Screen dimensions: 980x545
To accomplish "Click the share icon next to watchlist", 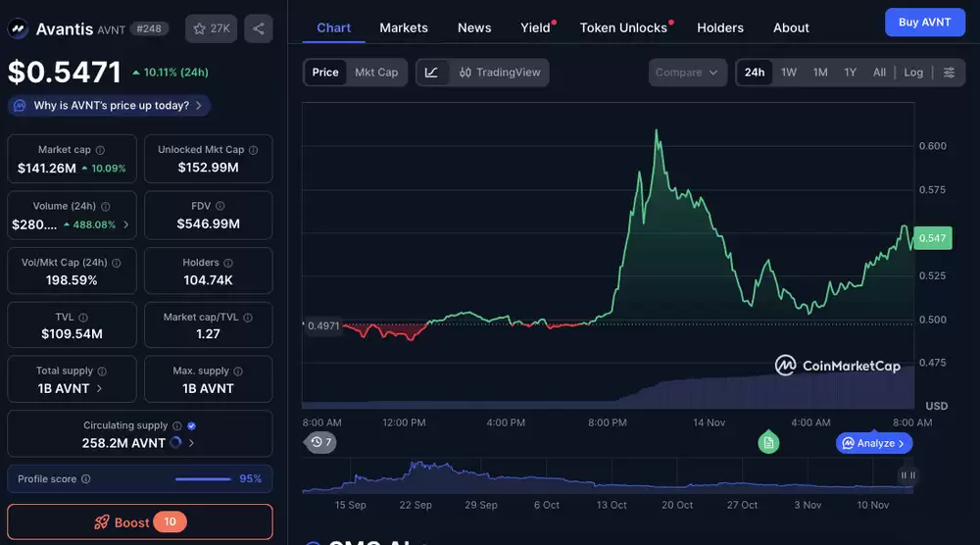I will pos(259,28).
